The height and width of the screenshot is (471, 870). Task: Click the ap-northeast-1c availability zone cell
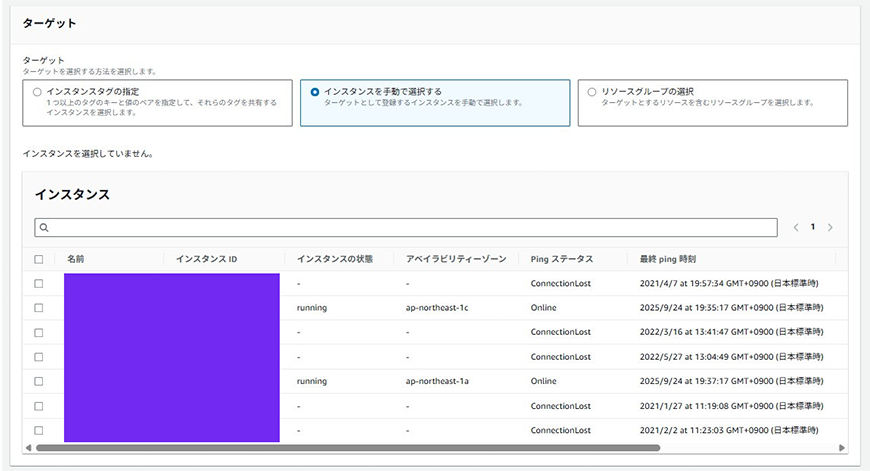437,308
